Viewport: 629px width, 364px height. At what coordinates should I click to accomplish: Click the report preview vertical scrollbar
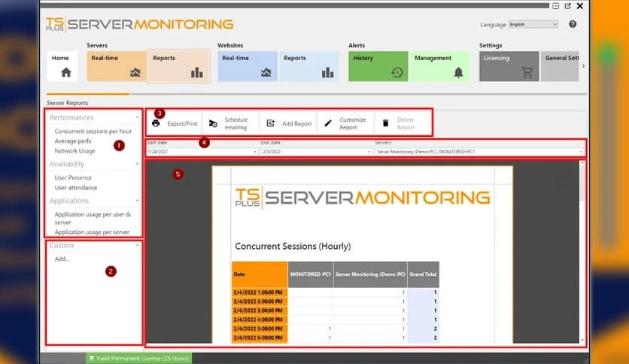(582, 252)
